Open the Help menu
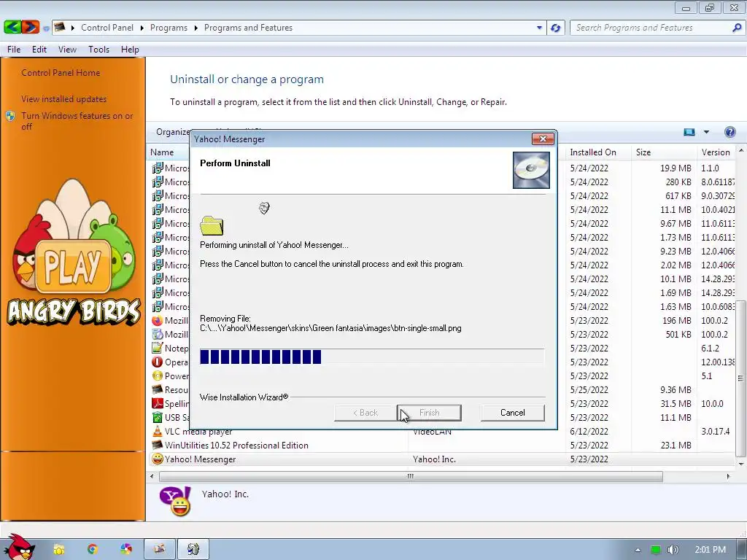 click(130, 50)
